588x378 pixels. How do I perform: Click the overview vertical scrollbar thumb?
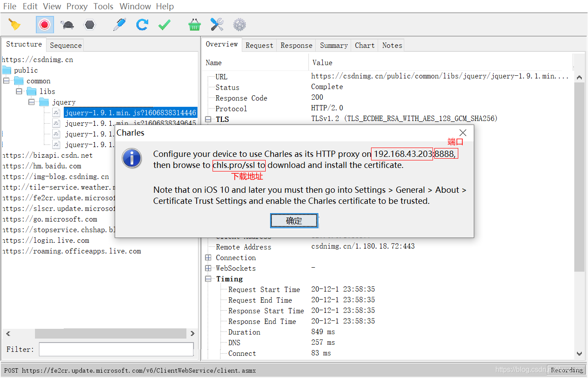point(580,176)
